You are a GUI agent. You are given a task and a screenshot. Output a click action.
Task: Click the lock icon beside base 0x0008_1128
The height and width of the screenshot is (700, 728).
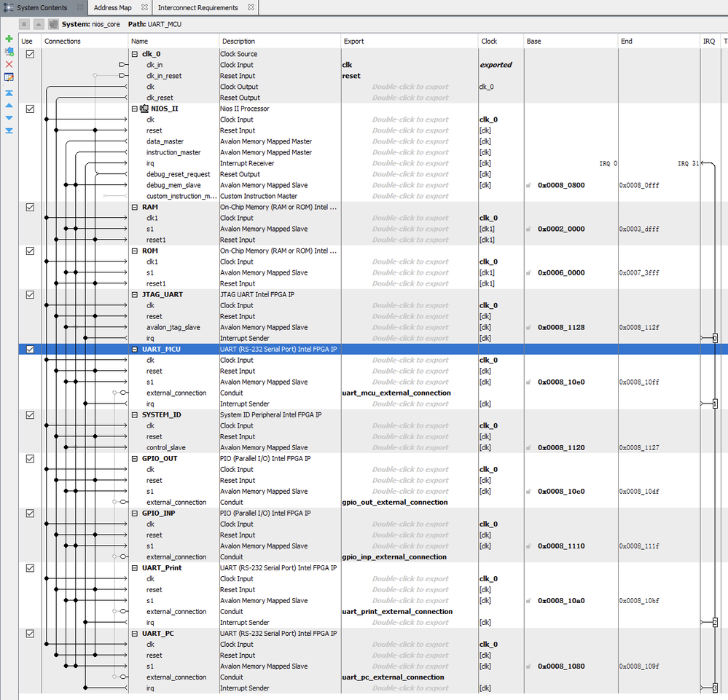point(528,327)
